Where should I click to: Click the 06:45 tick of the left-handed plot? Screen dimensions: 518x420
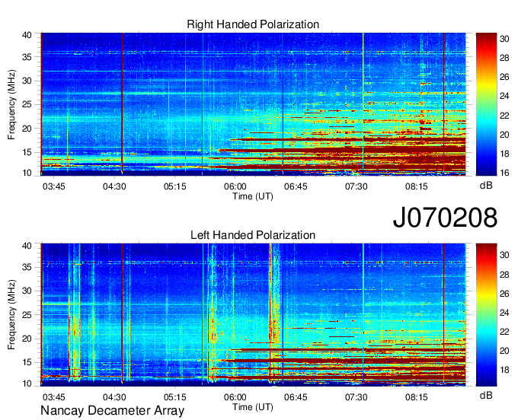[x=296, y=397]
